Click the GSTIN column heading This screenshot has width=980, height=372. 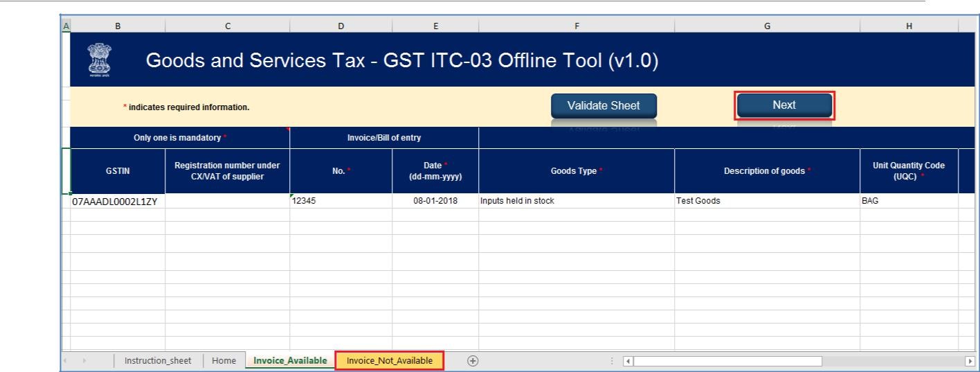tap(118, 171)
